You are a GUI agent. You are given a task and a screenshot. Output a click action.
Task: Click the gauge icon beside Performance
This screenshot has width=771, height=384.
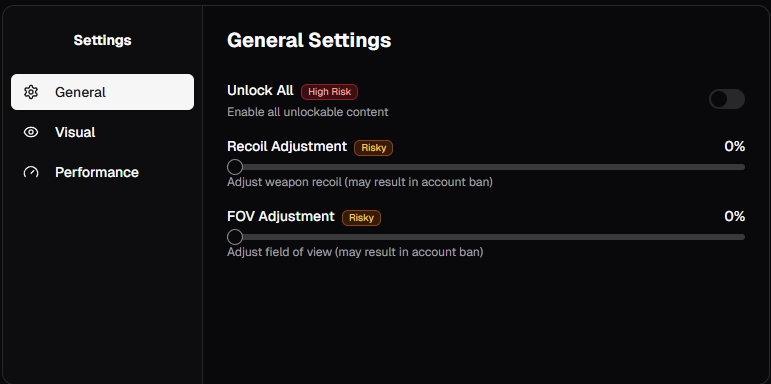pos(31,172)
